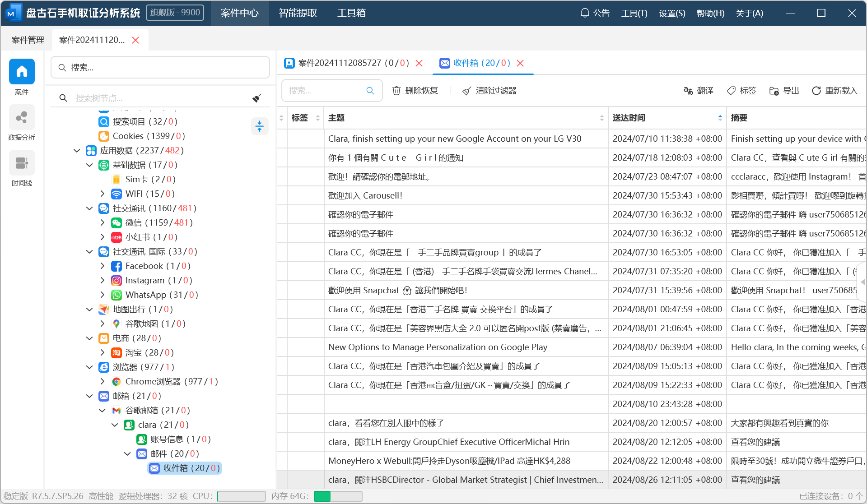
Task: Open the 数据分析 sidebar icon
Action: coord(22,117)
